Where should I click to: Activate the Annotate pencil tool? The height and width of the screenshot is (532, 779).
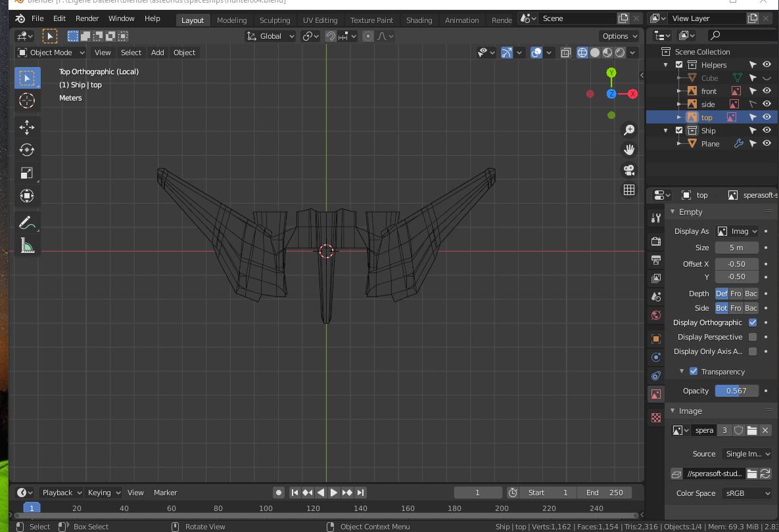[27, 223]
